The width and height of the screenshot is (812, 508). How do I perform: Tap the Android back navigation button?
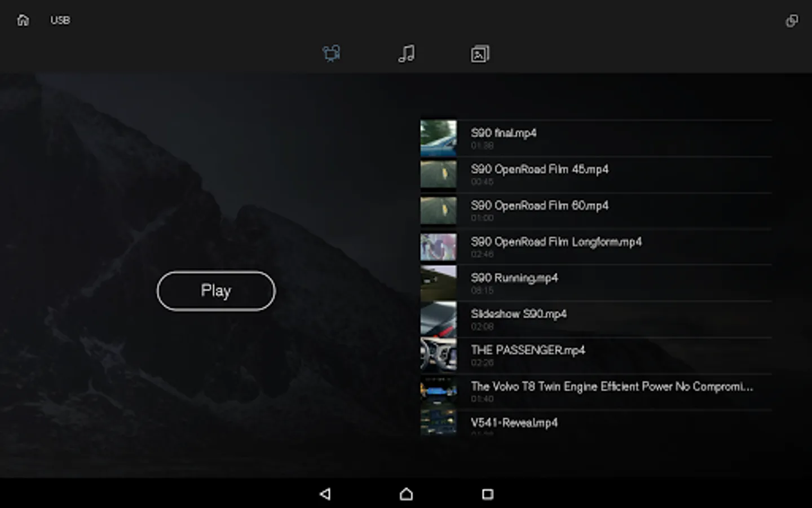coord(325,494)
